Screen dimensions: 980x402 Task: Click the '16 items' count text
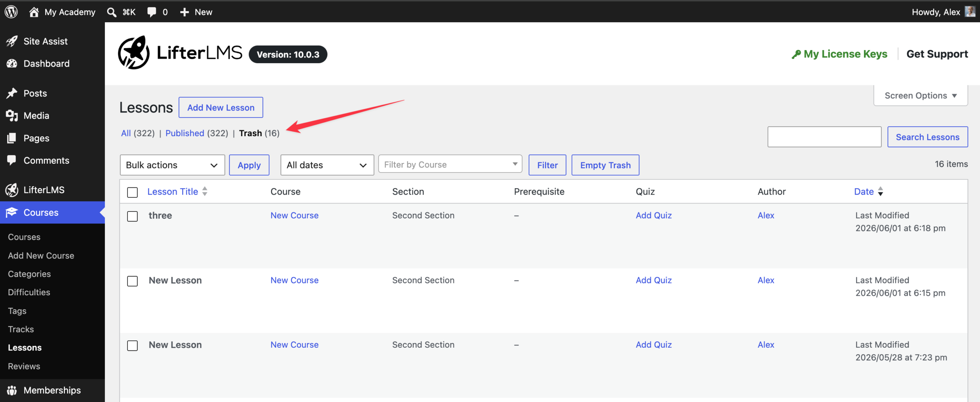coord(951,164)
